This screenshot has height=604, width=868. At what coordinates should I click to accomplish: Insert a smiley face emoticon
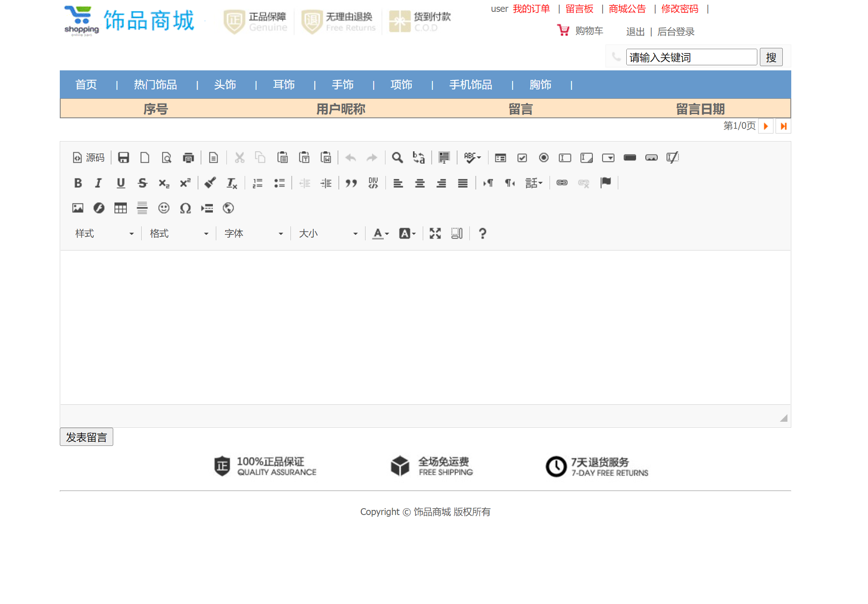164,208
